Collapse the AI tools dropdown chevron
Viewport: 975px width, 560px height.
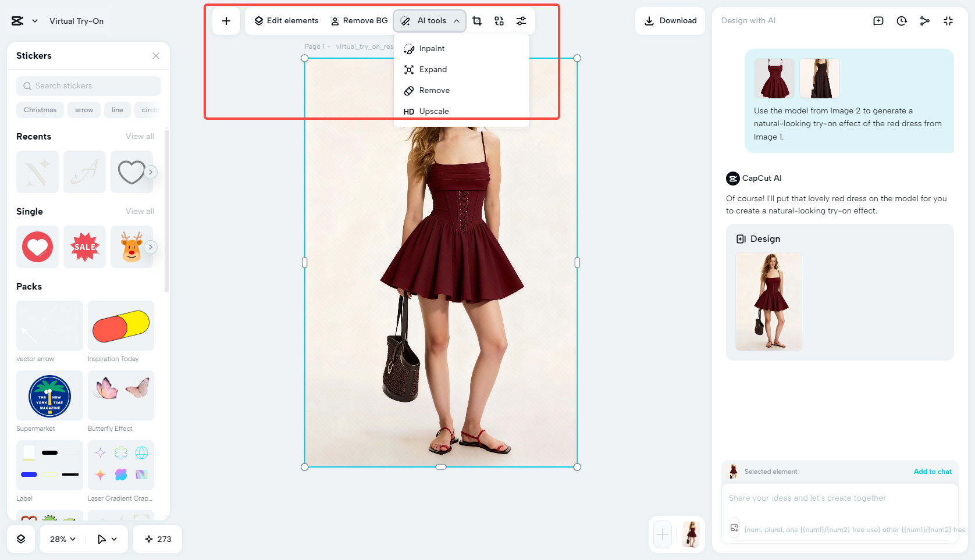457,20
